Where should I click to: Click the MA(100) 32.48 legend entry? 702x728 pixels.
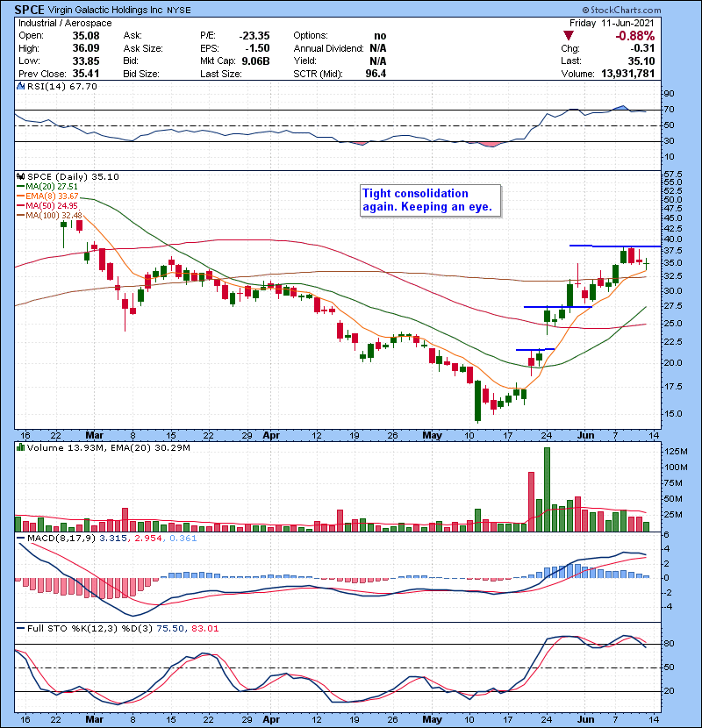click(x=50, y=216)
